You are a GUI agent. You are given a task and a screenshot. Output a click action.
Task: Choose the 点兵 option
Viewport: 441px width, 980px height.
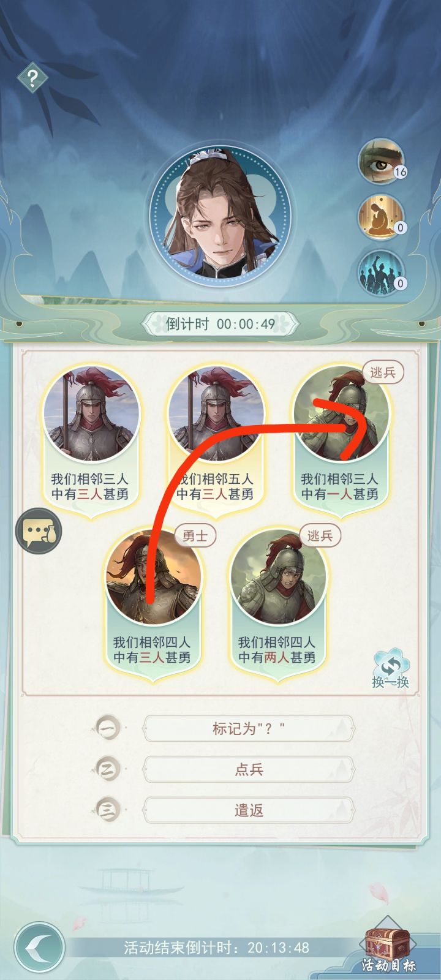pyautogui.click(x=249, y=769)
